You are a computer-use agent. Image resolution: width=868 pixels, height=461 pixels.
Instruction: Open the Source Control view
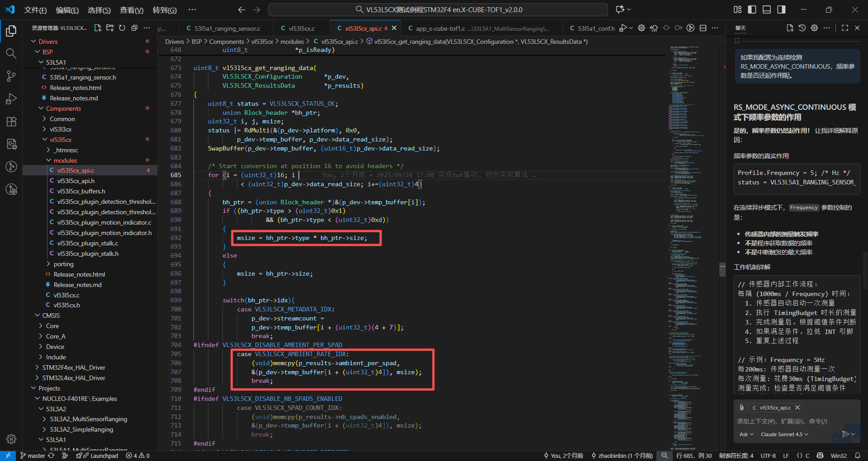11,76
